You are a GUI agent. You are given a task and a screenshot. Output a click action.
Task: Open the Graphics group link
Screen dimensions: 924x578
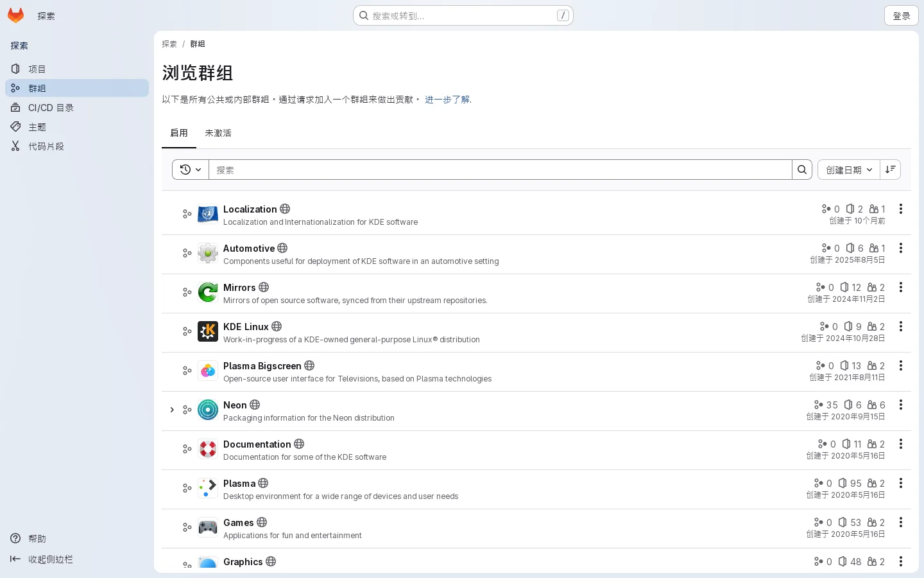(243, 562)
